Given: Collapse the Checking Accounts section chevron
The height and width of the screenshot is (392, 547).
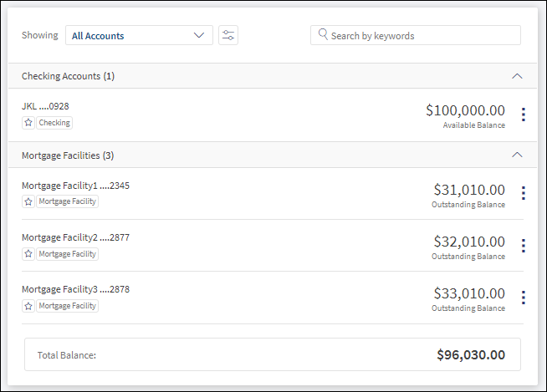Looking at the screenshot, I should 517,76.
